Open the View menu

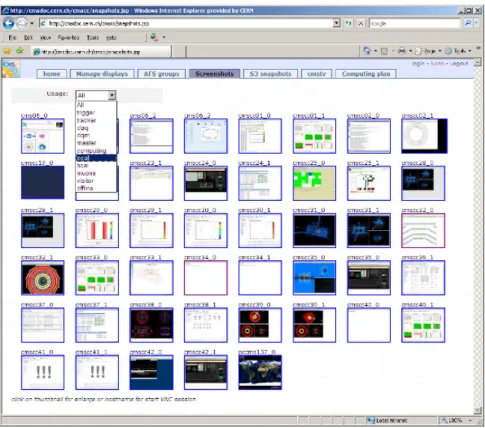point(45,38)
